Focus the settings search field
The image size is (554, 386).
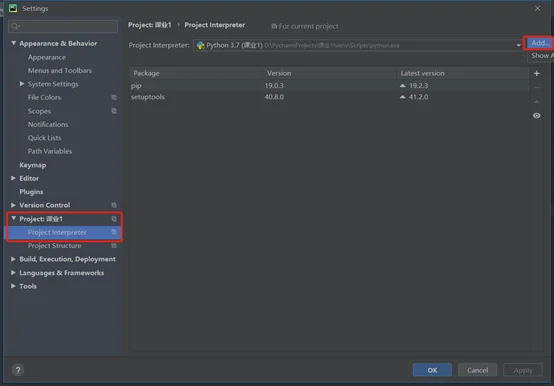[x=63, y=26]
